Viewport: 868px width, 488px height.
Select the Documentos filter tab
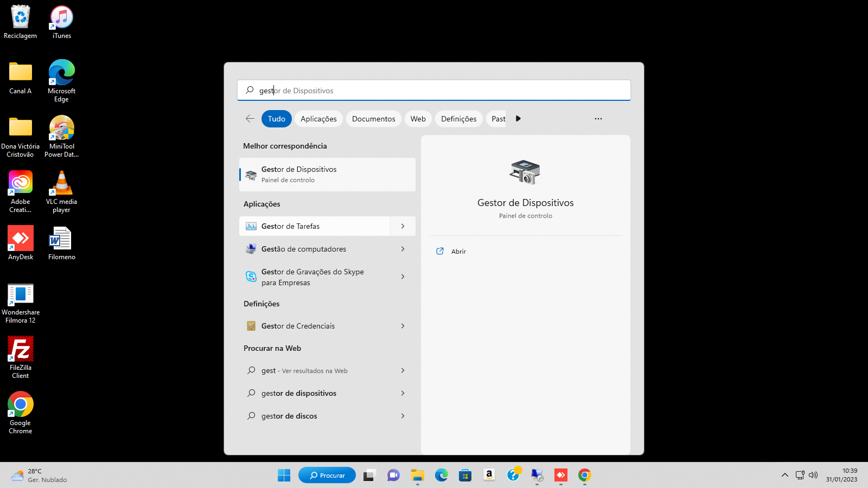coord(373,119)
